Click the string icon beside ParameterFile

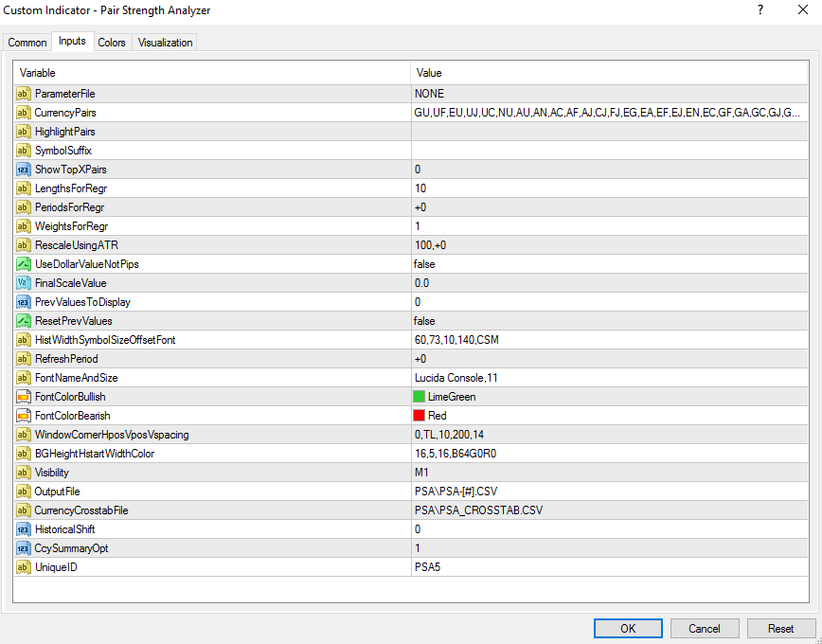(24, 94)
